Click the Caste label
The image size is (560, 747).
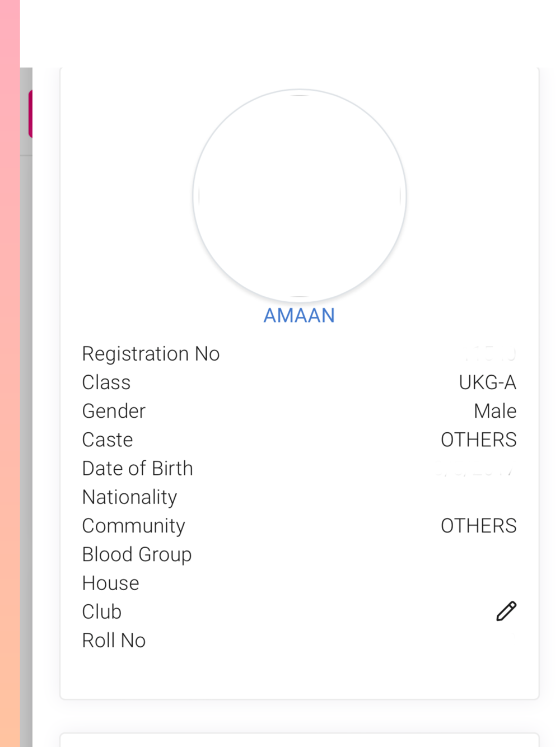click(x=108, y=440)
